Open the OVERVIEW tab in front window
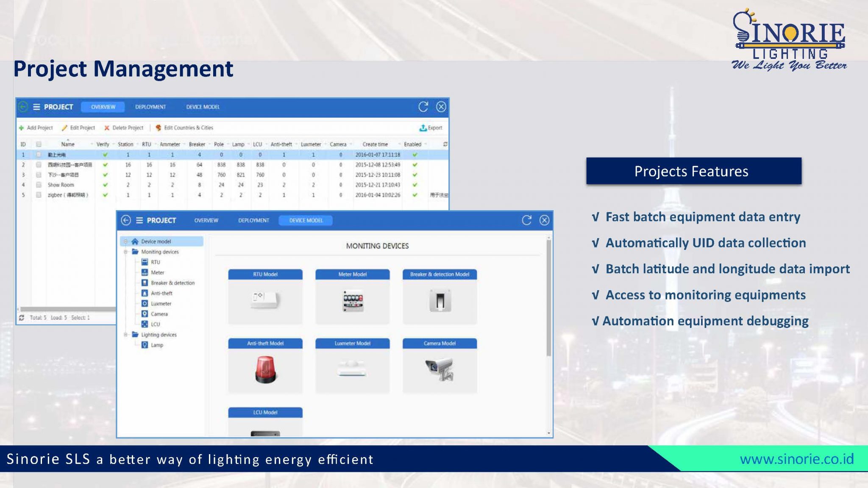 click(x=206, y=220)
